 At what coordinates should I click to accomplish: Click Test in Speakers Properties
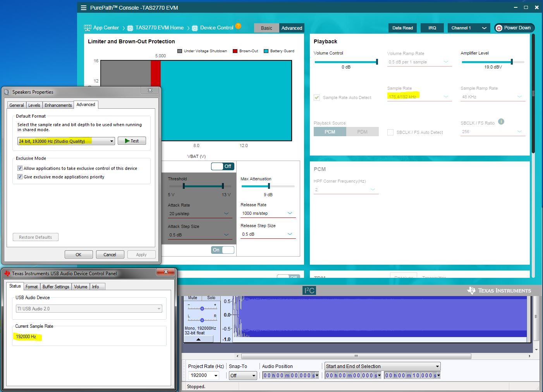132,141
